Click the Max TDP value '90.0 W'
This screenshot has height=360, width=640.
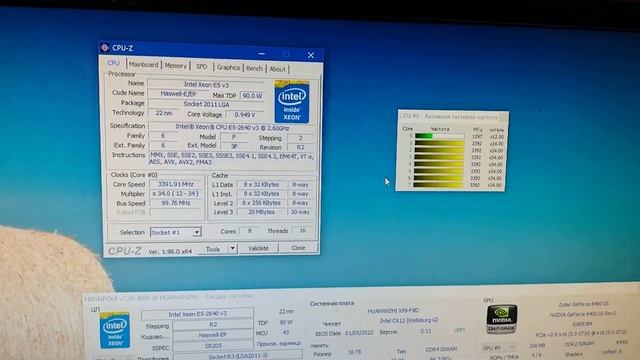point(252,96)
